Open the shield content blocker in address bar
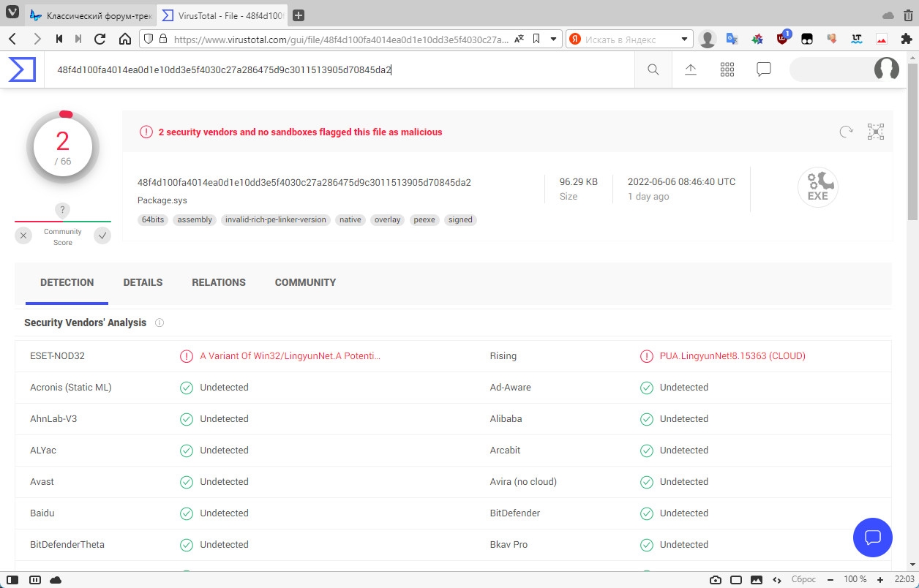This screenshot has width=919, height=588. click(x=148, y=39)
